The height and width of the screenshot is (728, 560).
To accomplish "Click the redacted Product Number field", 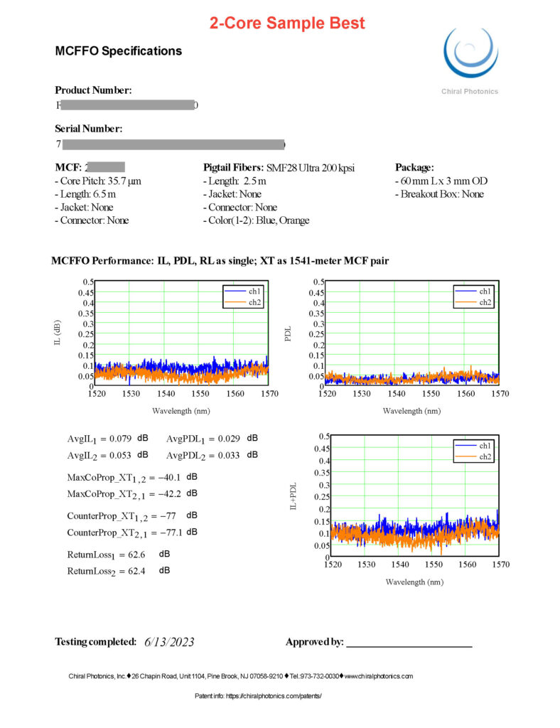I will pos(127,105).
